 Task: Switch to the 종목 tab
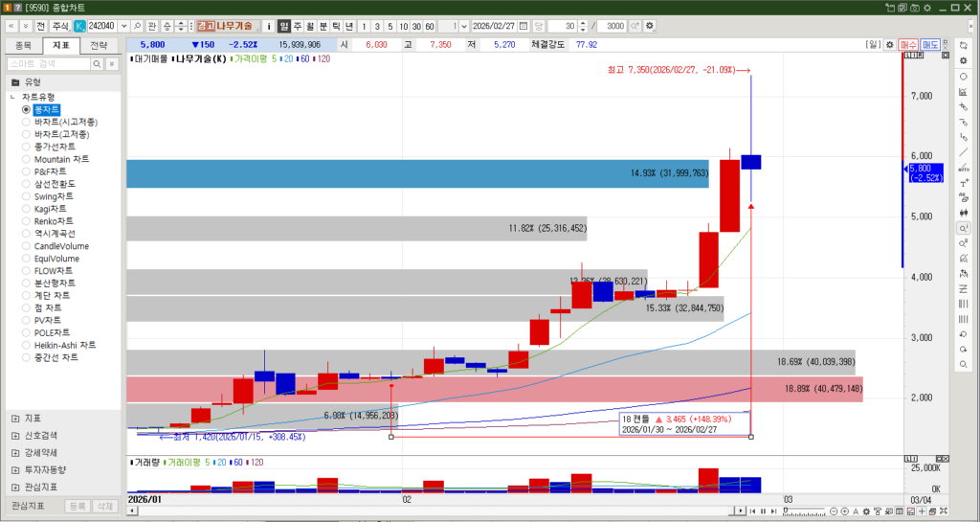pos(24,45)
